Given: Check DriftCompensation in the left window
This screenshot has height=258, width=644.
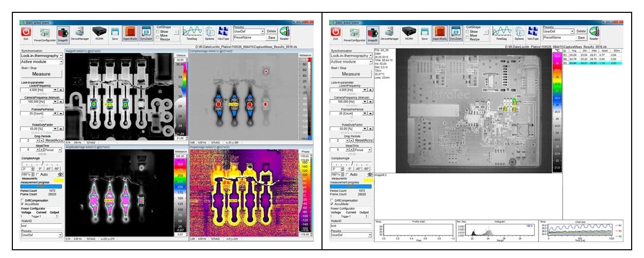Looking at the screenshot, I should 22,200.
